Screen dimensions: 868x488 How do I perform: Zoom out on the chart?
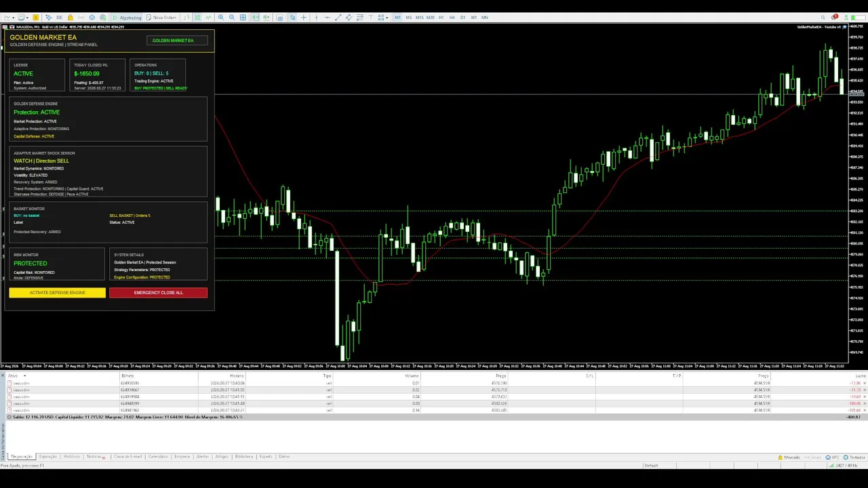coord(232,18)
